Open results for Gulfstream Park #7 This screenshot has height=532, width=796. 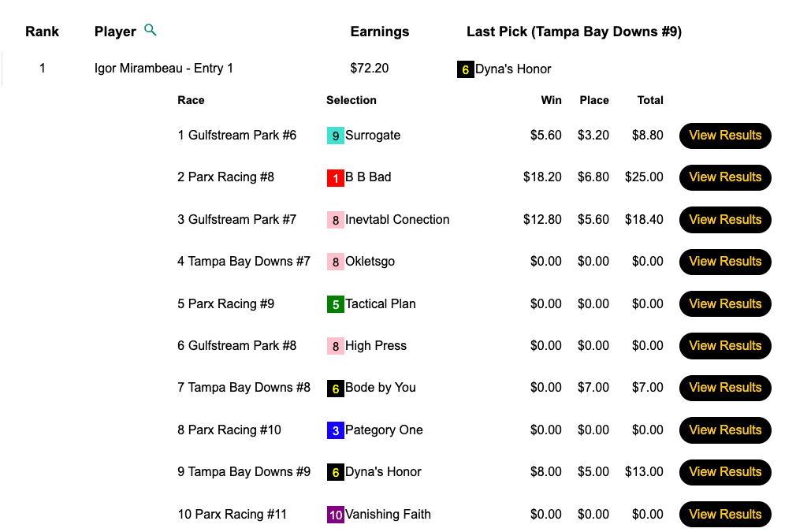click(725, 220)
